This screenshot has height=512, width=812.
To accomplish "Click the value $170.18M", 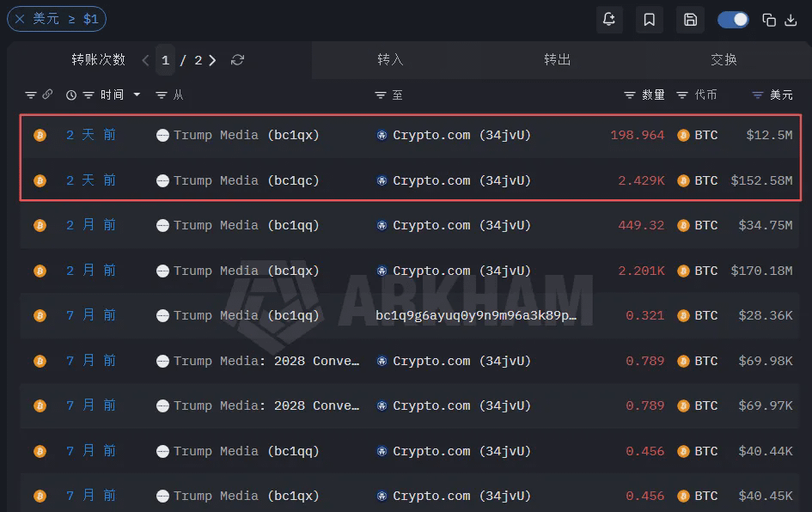I will click(x=762, y=271).
